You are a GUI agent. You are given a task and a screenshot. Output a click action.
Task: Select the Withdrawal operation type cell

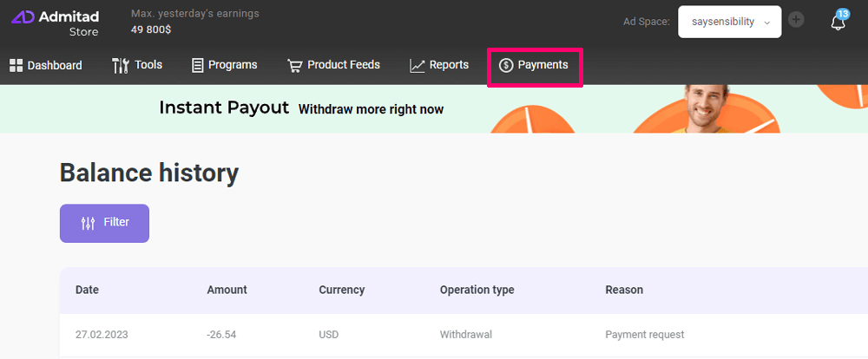tap(466, 335)
